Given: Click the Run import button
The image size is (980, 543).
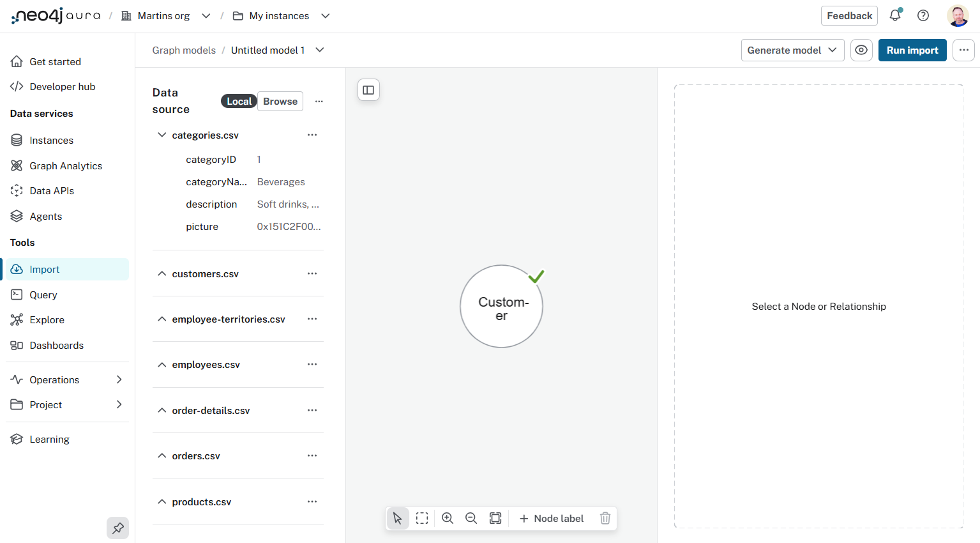Looking at the screenshot, I should 912,50.
